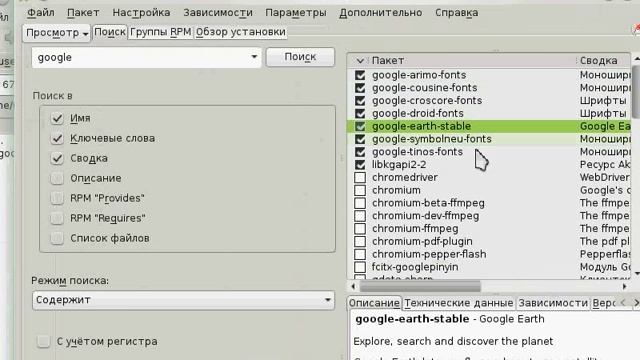
Task: Mark chromium-pdf-plugin status box
Action: point(360,242)
